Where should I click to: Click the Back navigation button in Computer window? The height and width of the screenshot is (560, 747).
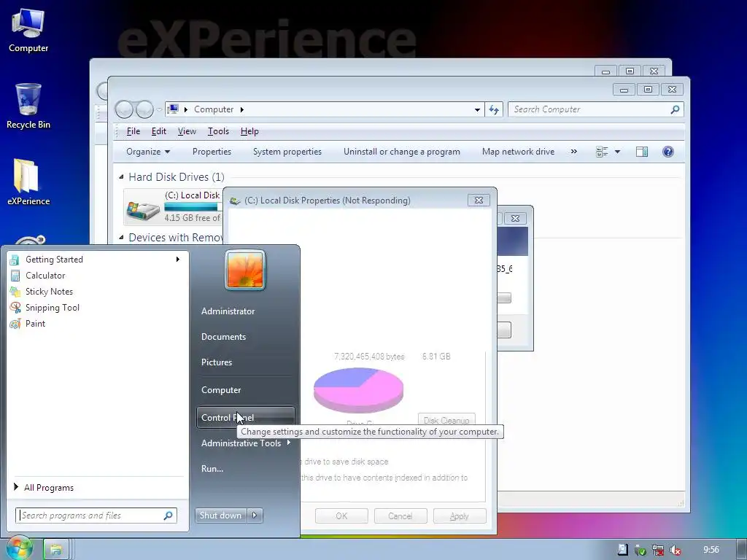pos(124,109)
